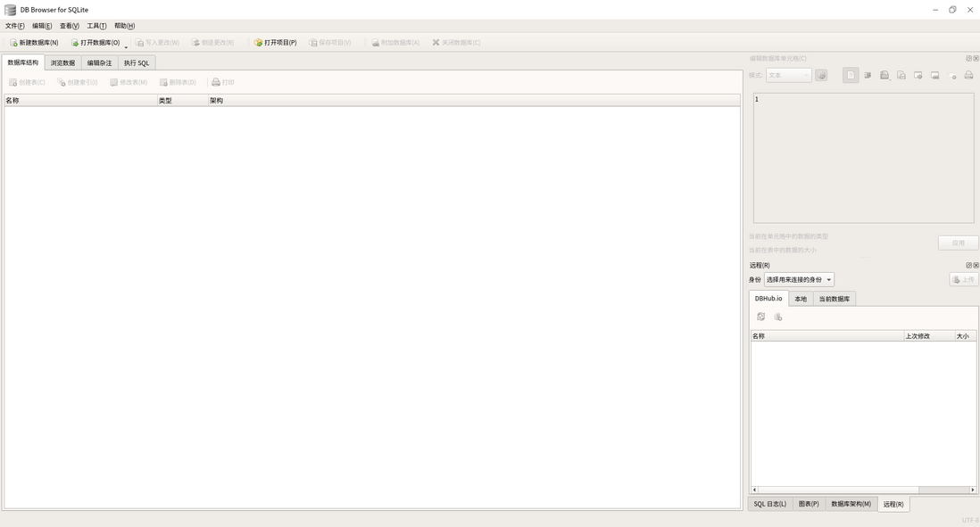Image resolution: width=980 pixels, height=527 pixels.
Task: Click the icon to the right of the window-with-arrow icon
Action: (935, 76)
